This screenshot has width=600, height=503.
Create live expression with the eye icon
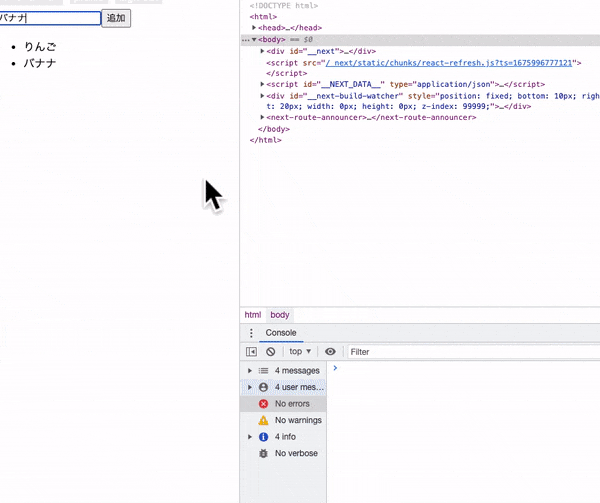pyautogui.click(x=330, y=352)
